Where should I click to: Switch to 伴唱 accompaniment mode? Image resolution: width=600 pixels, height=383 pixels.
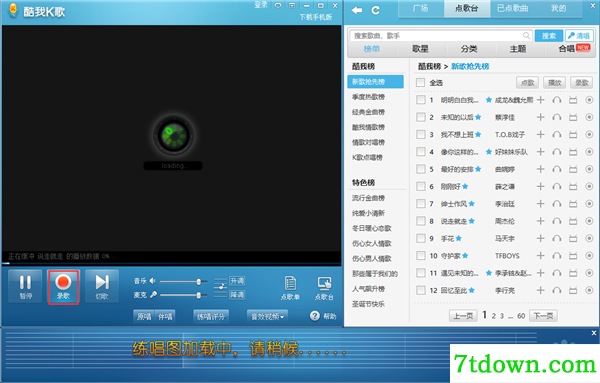coord(165,316)
